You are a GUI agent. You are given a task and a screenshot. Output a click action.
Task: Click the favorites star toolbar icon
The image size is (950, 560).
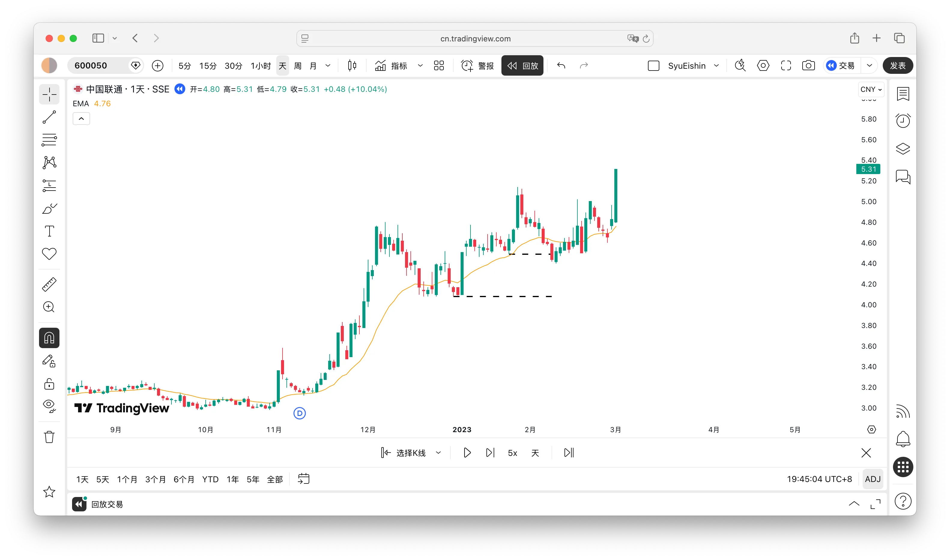coord(49,492)
